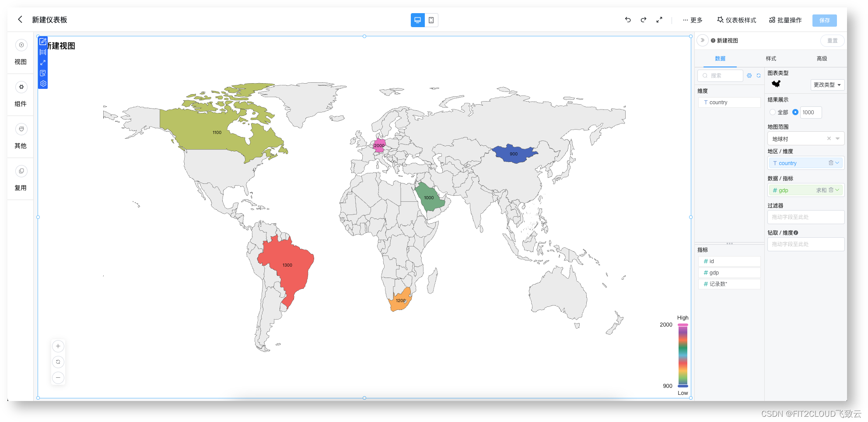This screenshot has width=868, height=422.
Task: Click the Low handle of the legend slider
Action: coord(683,386)
